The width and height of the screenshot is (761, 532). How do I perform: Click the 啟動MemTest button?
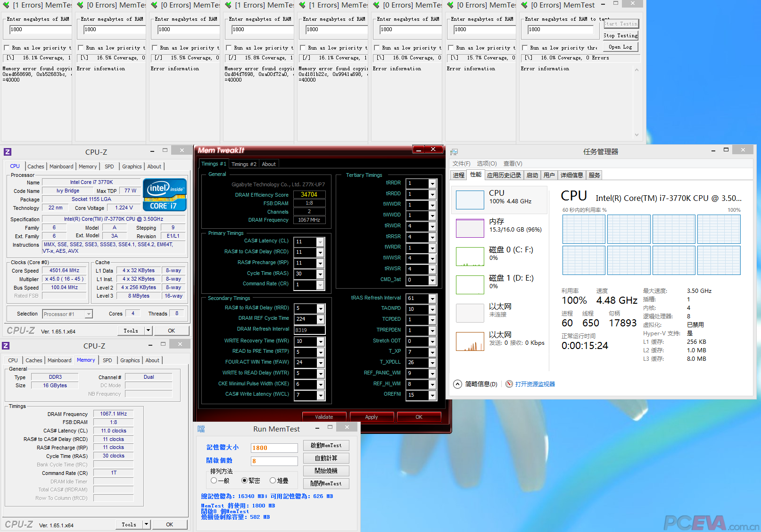[x=326, y=445]
